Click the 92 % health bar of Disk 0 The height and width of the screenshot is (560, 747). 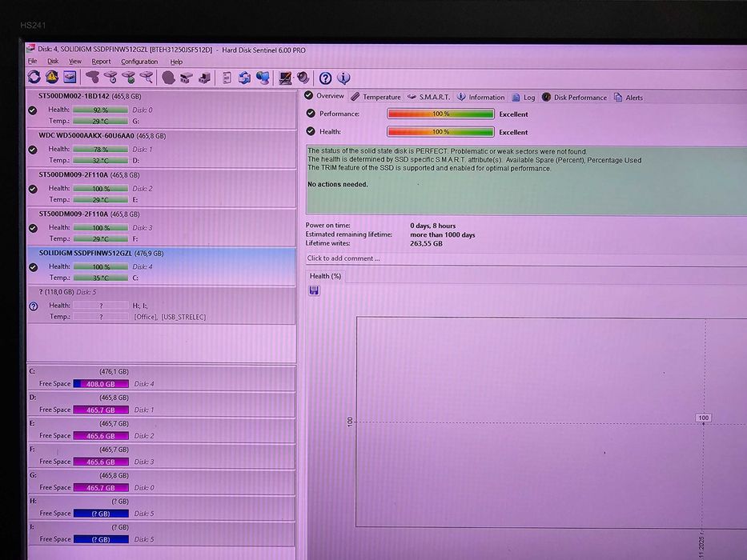101,110
